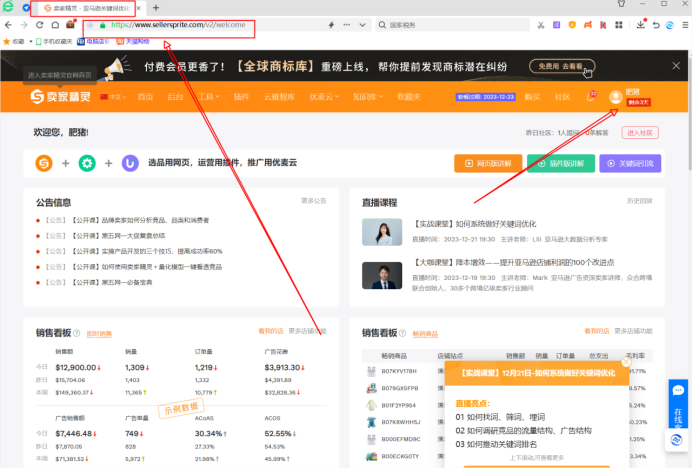Click the green 插件版讲解 button

click(x=560, y=163)
